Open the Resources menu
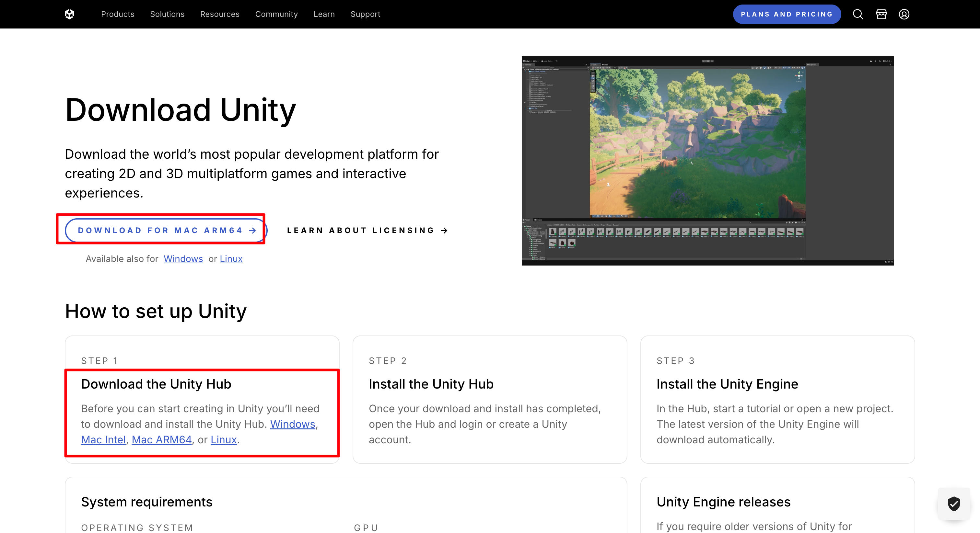The width and height of the screenshot is (980, 533). click(x=220, y=14)
